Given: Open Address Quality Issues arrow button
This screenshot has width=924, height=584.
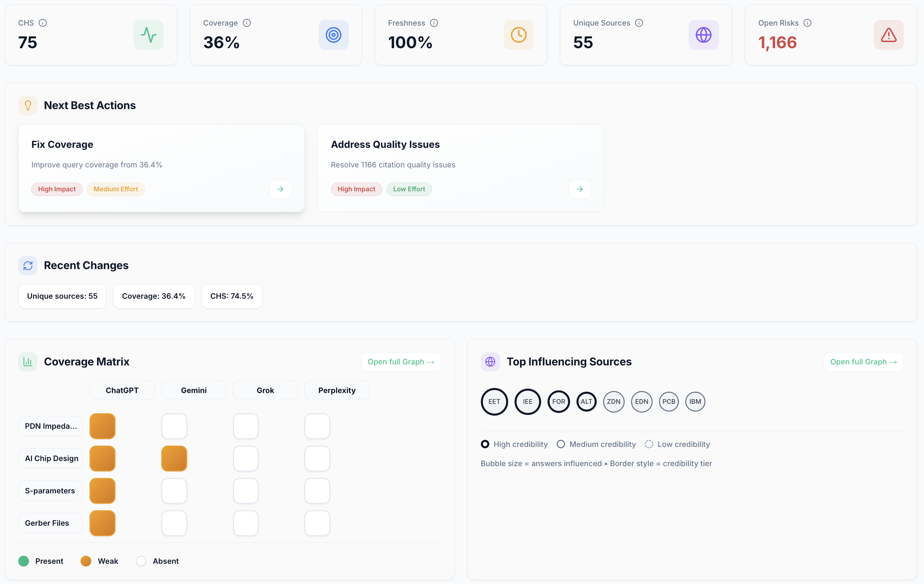Looking at the screenshot, I should 580,189.
